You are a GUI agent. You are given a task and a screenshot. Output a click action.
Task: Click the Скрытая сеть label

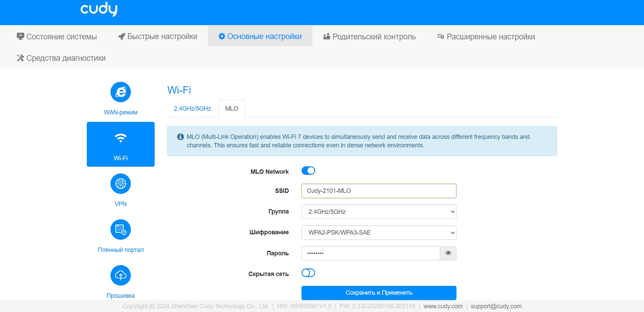coord(269,274)
